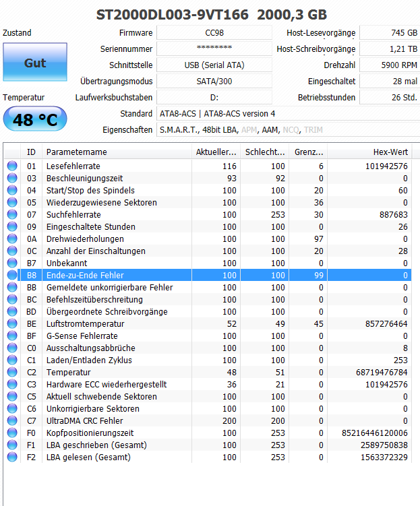Viewport: 420px width, 506px height.
Task: Click the ST2000DL003-9VT166 drive title
Action: pyautogui.click(x=173, y=15)
